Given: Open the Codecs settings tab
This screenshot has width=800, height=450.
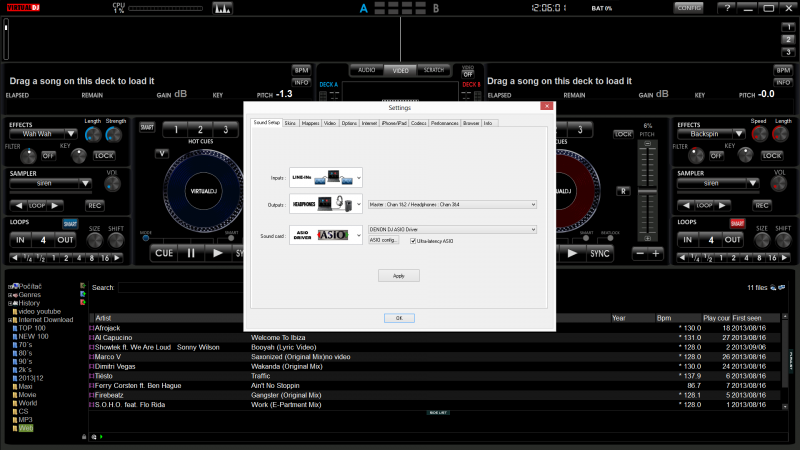Looking at the screenshot, I should pyautogui.click(x=419, y=123).
